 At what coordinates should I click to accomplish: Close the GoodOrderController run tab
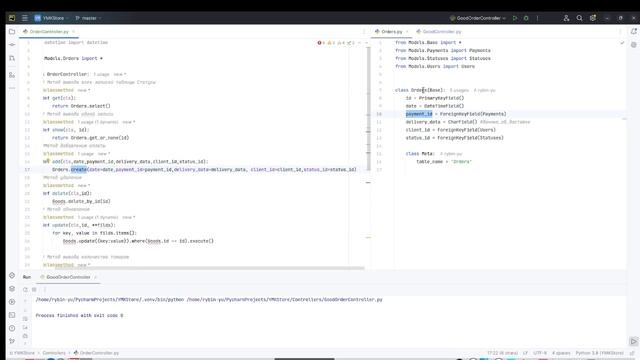pyautogui.click(x=96, y=277)
